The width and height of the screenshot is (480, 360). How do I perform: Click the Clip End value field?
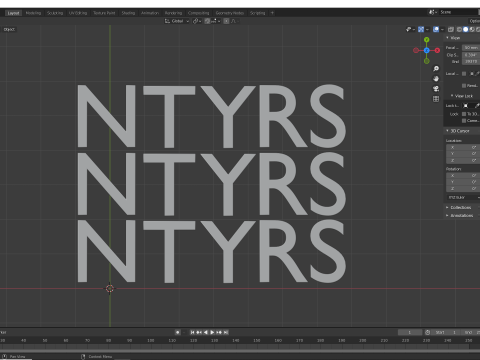pyautogui.click(x=471, y=61)
